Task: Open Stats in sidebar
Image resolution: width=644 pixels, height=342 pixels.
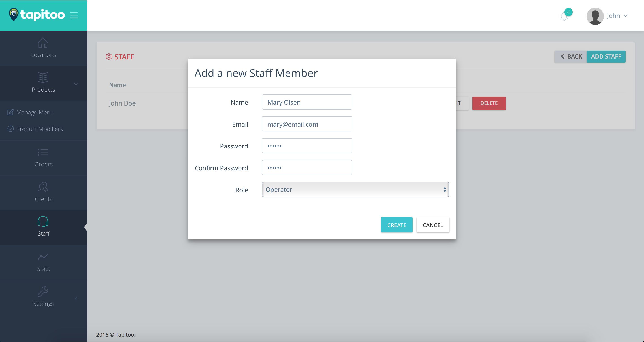Action: 44,262
